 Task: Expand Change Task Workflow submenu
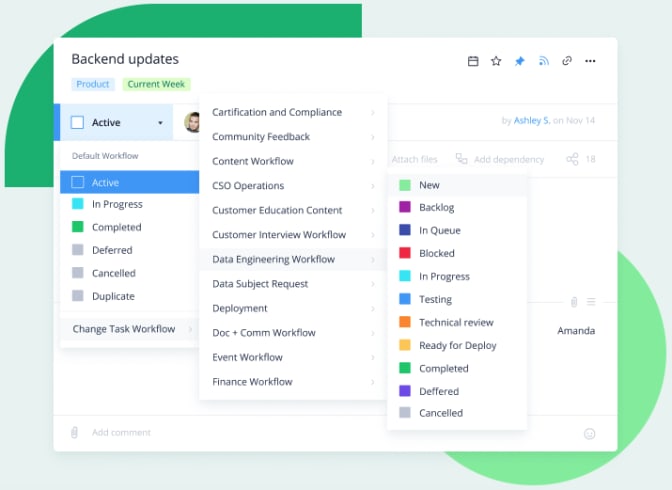129,329
